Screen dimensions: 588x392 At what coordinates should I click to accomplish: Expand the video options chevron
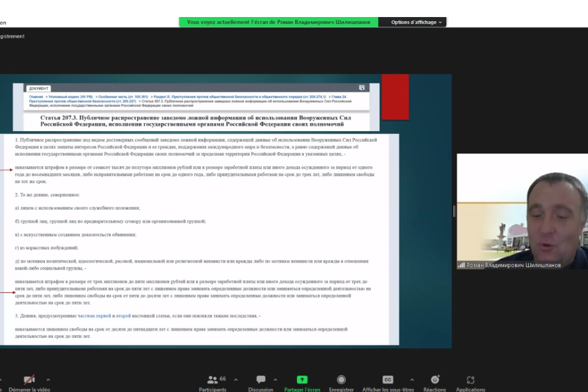tap(48, 380)
